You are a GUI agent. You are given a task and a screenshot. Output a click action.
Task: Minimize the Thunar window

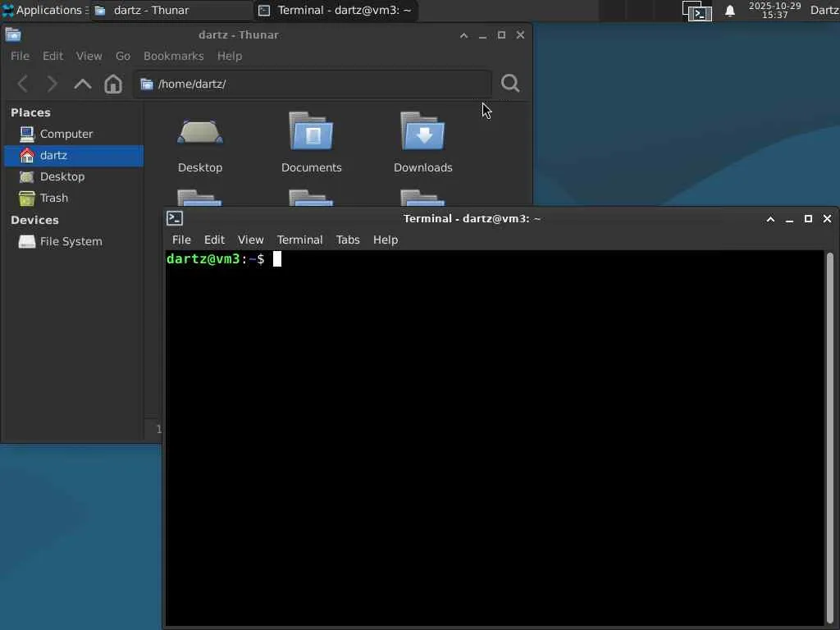(482, 36)
